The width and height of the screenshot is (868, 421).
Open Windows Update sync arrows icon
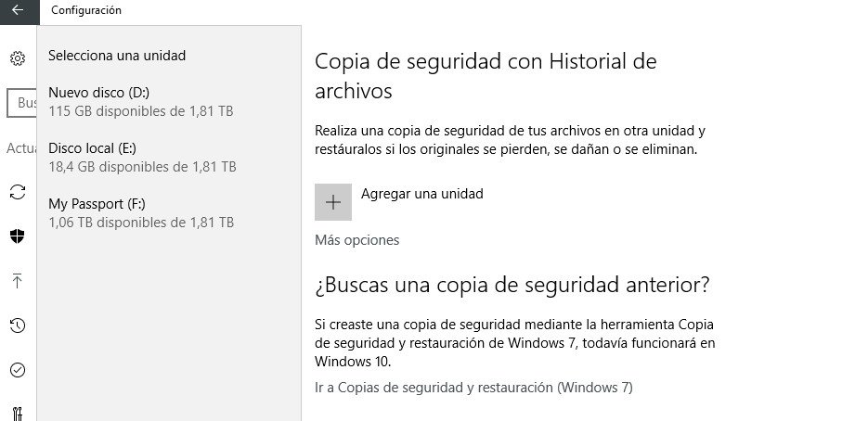[18, 192]
